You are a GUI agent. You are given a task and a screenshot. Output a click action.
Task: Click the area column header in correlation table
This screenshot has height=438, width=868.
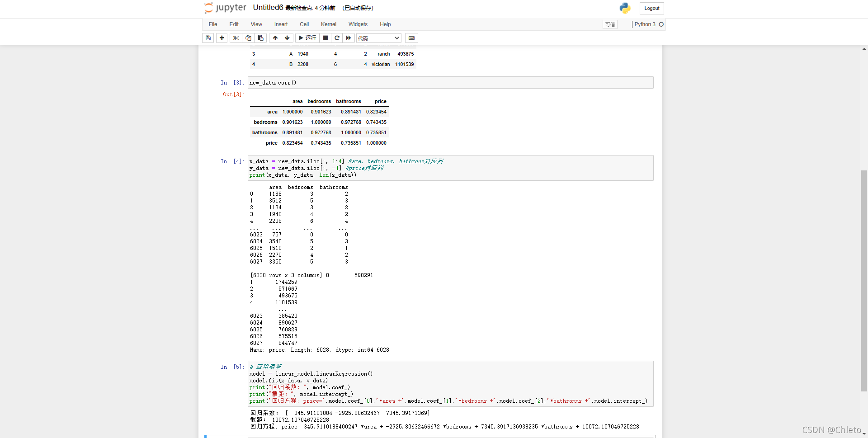(x=297, y=102)
